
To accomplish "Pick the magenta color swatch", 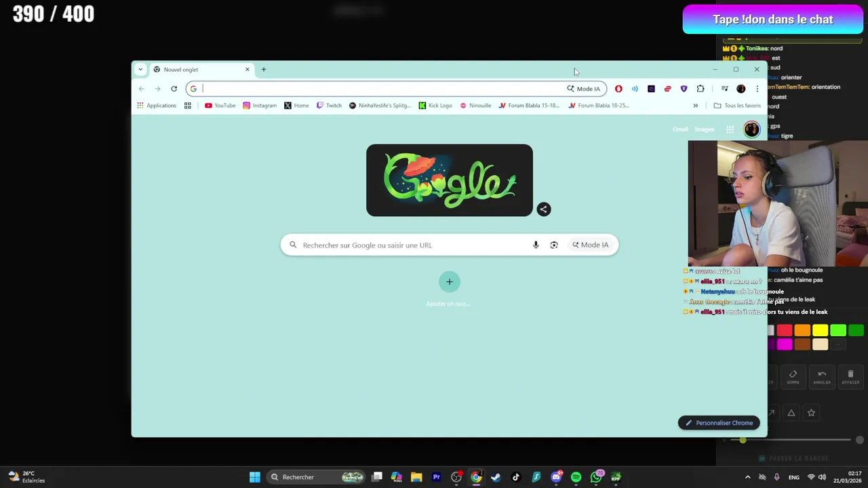I will coord(785,345).
